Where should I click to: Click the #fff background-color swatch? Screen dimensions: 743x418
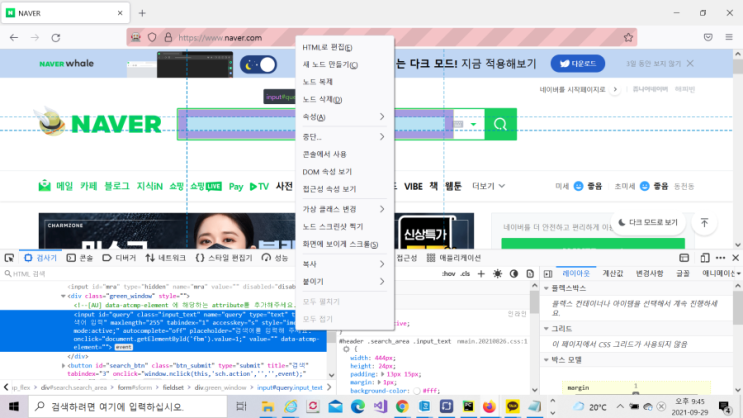point(417,391)
